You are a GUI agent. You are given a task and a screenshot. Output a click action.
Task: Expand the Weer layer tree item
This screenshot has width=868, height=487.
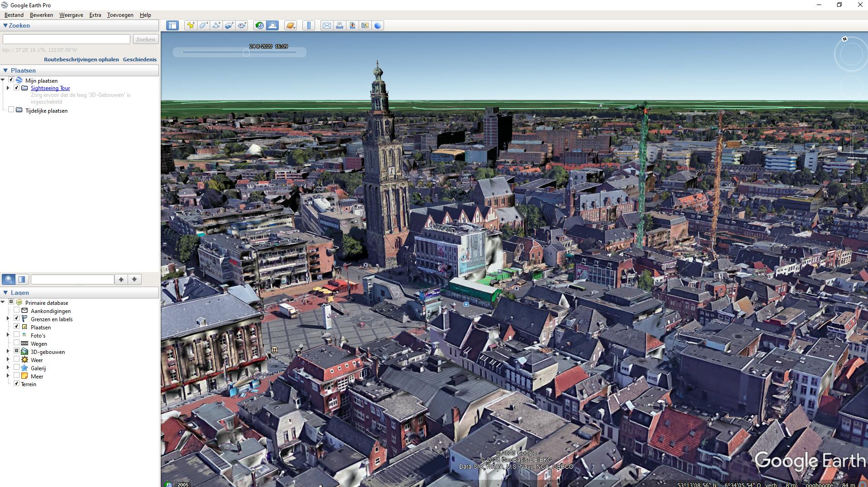(x=8, y=360)
